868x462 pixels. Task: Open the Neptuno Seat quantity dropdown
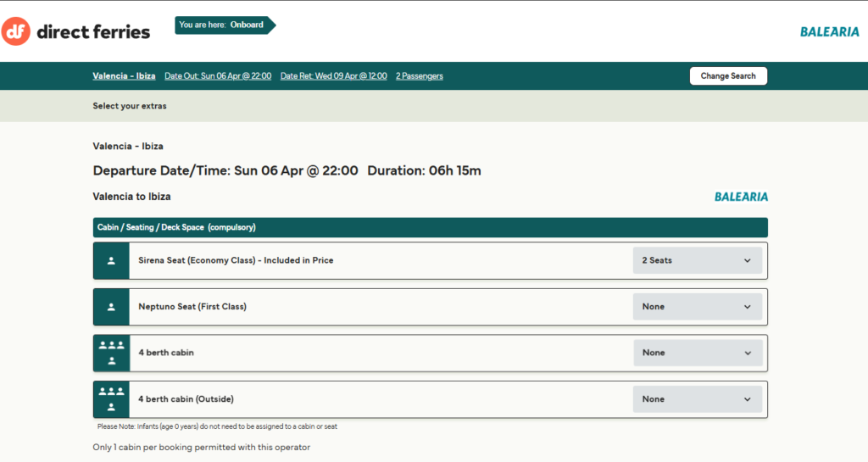(697, 307)
